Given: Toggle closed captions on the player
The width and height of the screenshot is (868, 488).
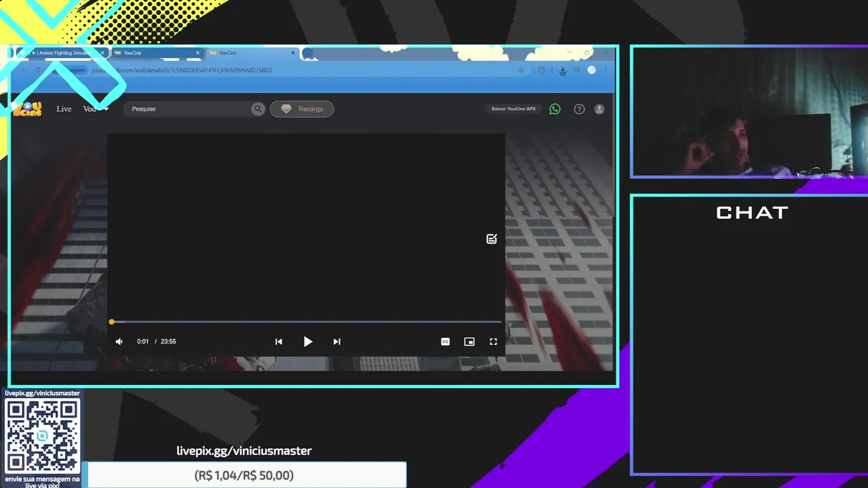Looking at the screenshot, I should [x=446, y=342].
